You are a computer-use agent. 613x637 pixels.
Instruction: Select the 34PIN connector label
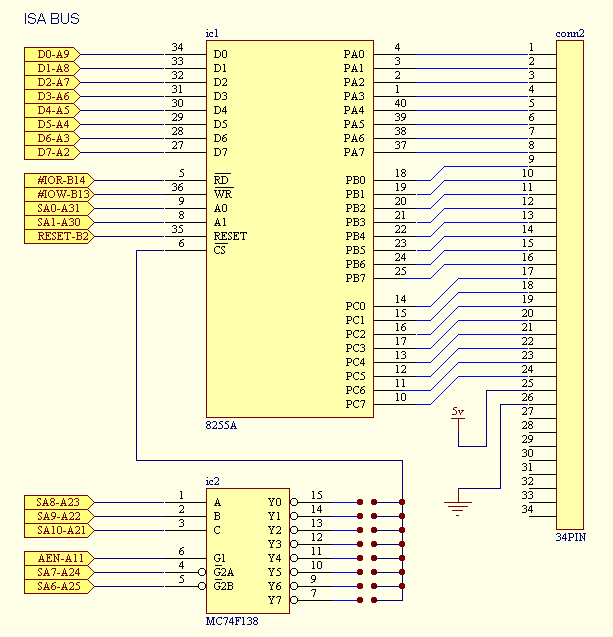(571, 537)
